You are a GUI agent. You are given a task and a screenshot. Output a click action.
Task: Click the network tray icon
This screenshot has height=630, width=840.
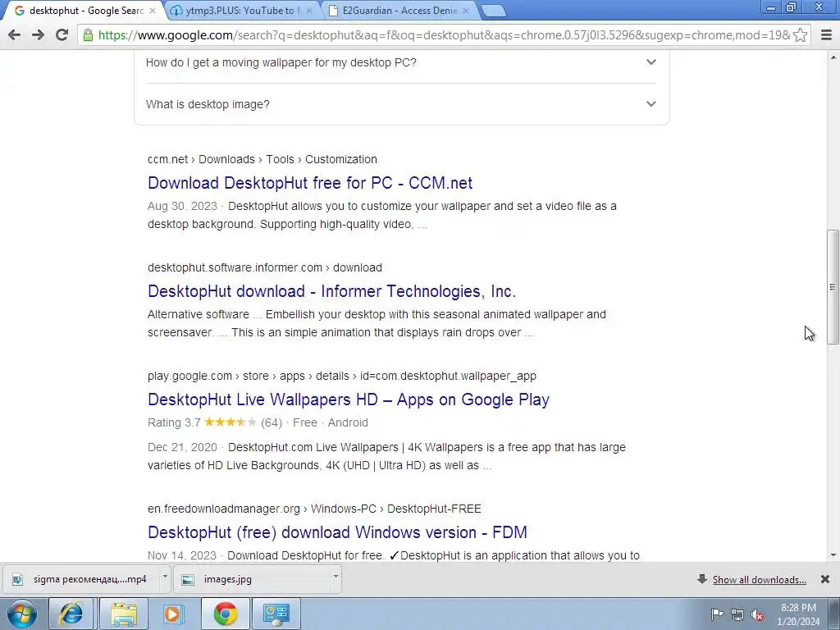pyautogui.click(x=737, y=614)
